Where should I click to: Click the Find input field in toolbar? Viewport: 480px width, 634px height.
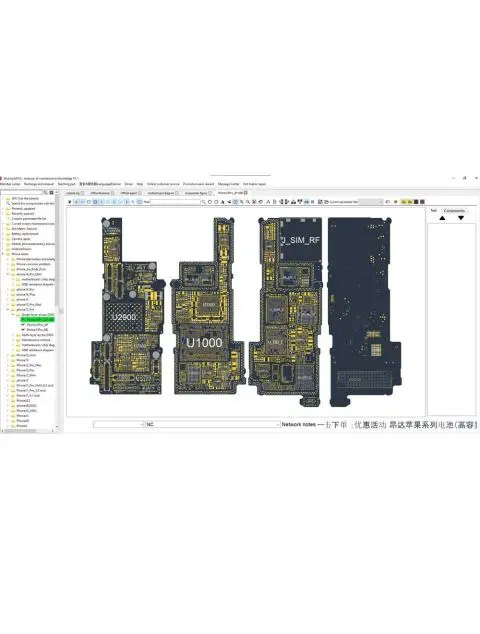click(175, 202)
